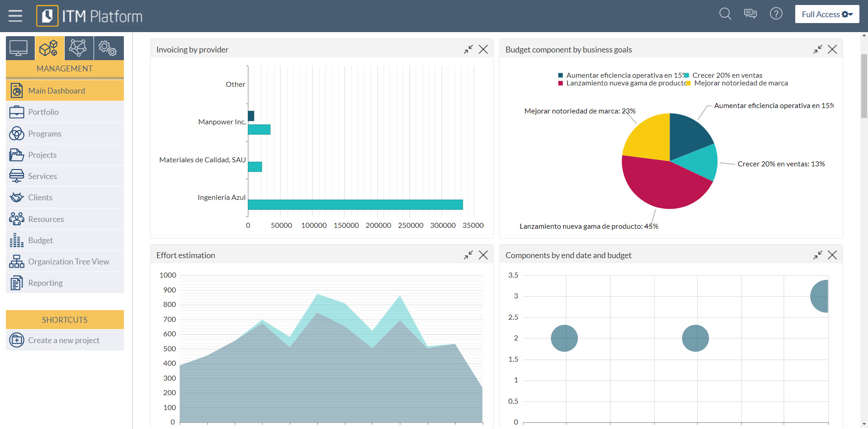Open the chat messages icon
The image size is (868, 429).
(750, 14)
